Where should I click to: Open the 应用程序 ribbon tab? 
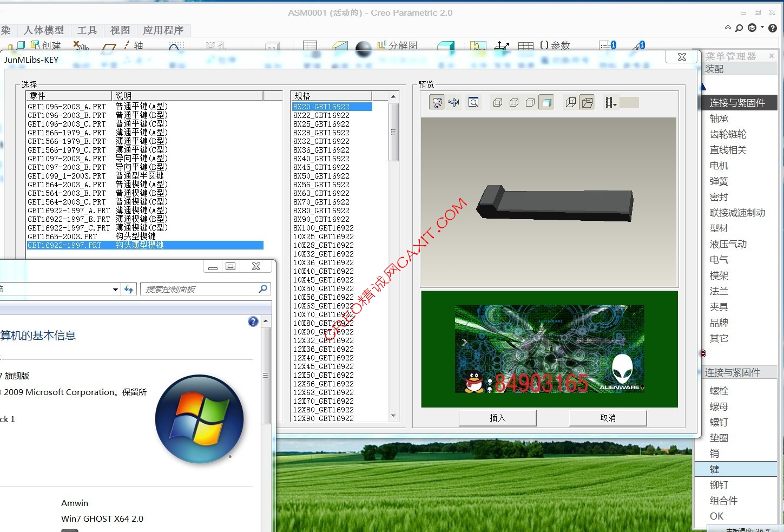163,30
